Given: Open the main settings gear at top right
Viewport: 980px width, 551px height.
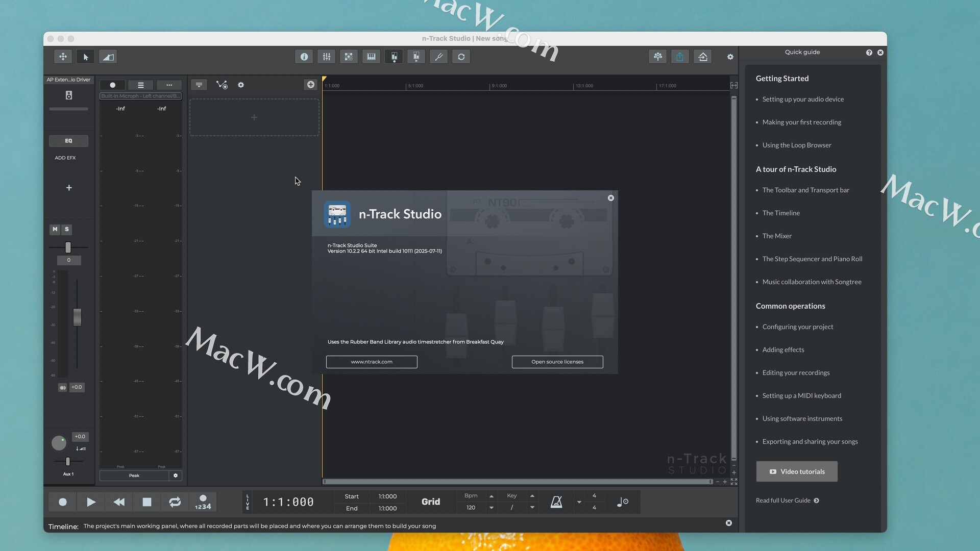Looking at the screenshot, I should 730,57.
